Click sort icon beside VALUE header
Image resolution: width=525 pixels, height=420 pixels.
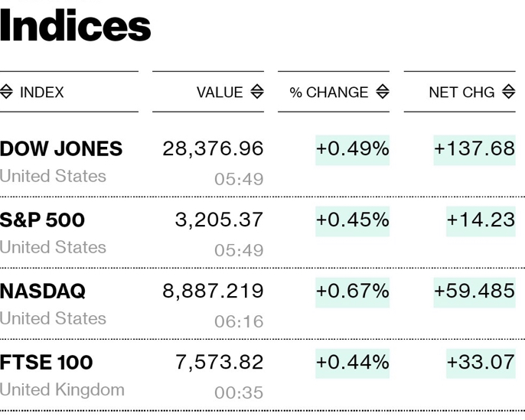pos(257,92)
